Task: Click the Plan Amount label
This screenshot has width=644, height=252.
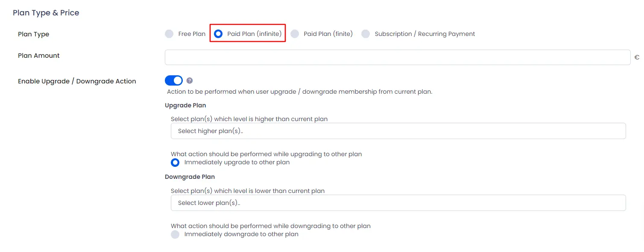Action: tap(38, 56)
